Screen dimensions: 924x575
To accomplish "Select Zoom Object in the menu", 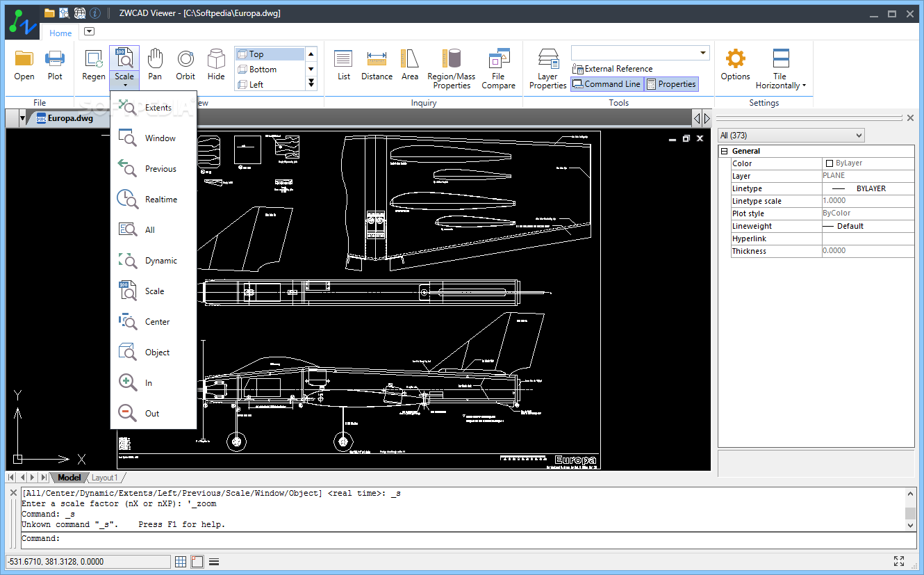I will (x=154, y=353).
